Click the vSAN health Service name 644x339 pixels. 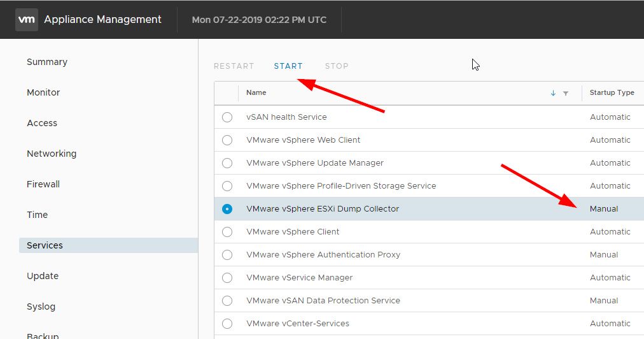[286, 117]
